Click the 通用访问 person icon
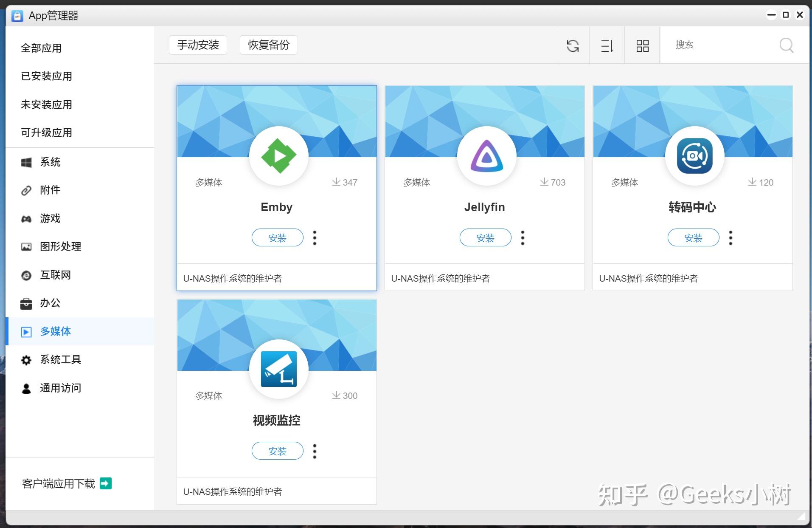The width and height of the screenshot is (812, 528). coord(26,388)
